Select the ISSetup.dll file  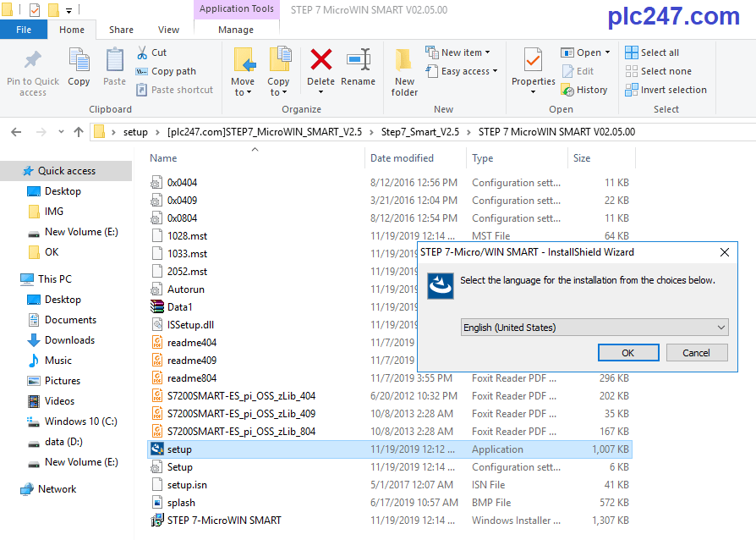190,325
